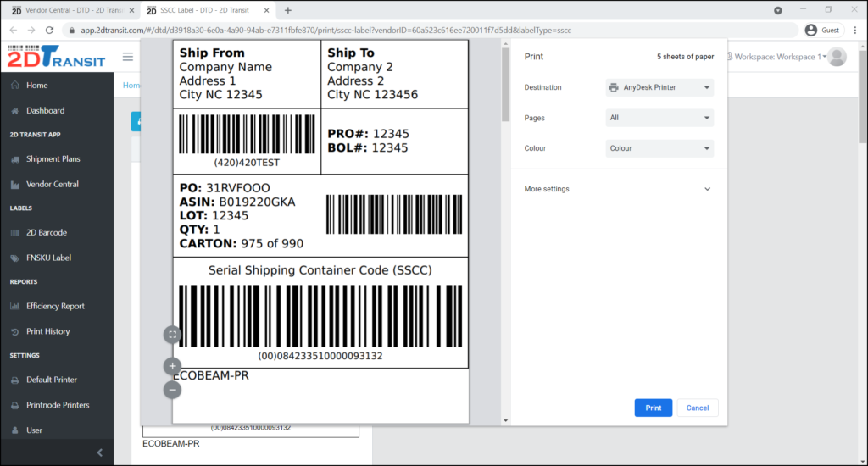Click the print preview scrollbar thumb

pos(505,84)
